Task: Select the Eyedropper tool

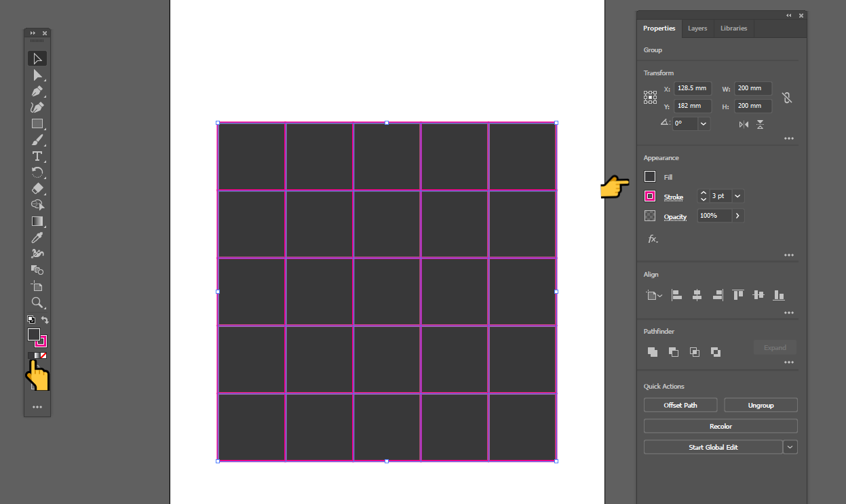Action: [x=37, y=237]
